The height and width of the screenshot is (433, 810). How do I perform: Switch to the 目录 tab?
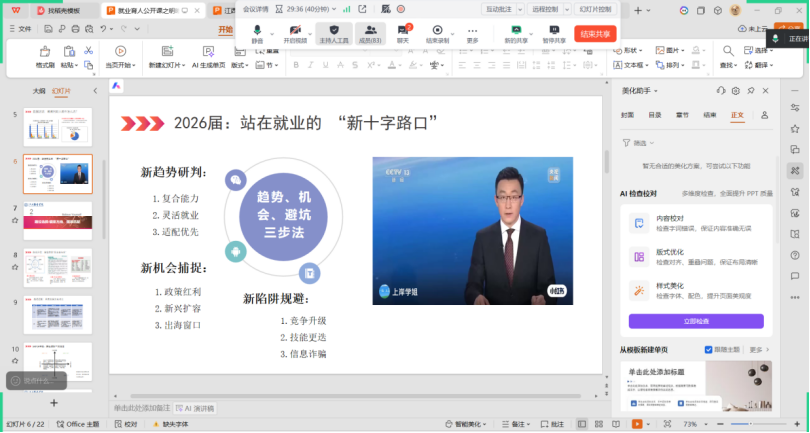click(654, 115)
